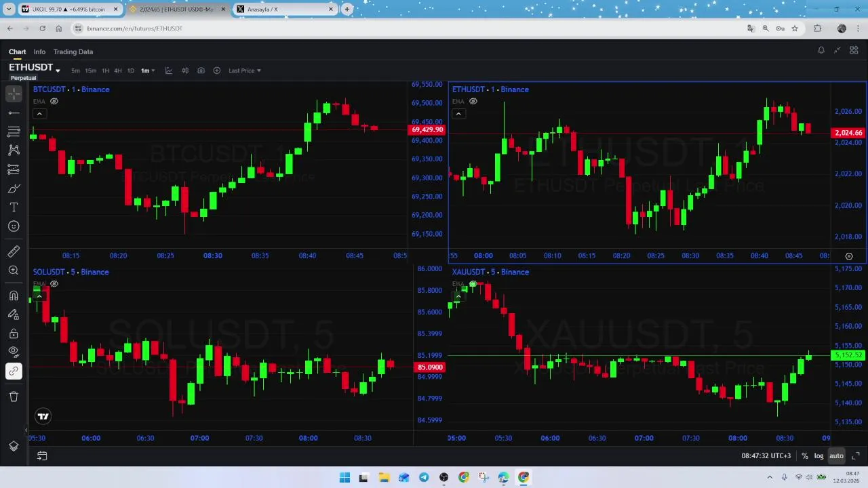This screenshot has height=488, width=868.
Task: Open the 1m interval dropdown
Action: pos(148,70)
